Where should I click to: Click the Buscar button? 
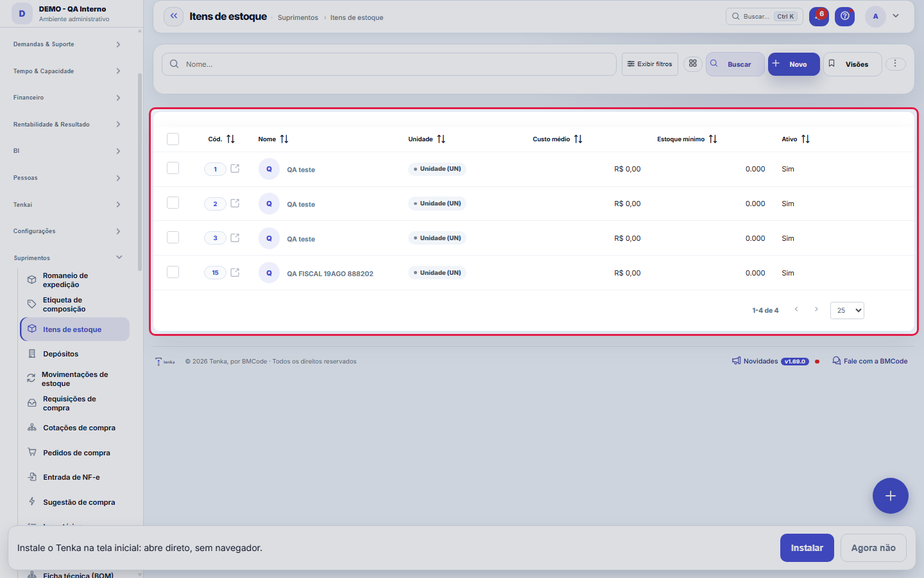pyautogui.click(x=735, y=64)
